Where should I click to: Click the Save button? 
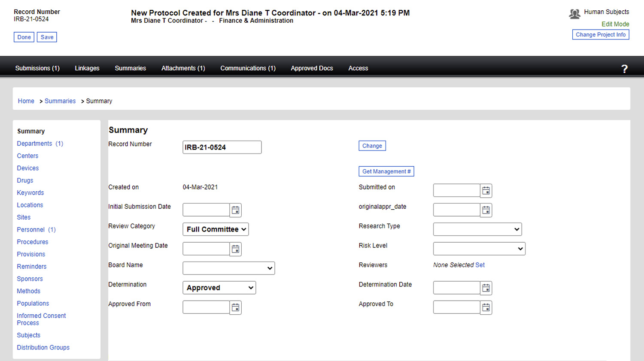click(x=46, y=37)
